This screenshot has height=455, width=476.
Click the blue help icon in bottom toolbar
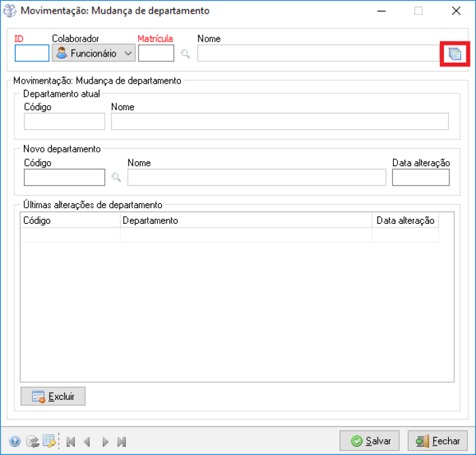pyautogui.click(x=15, y=441)
